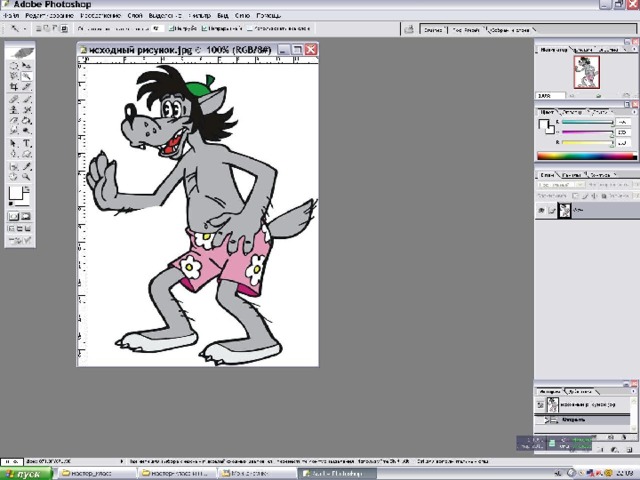Viewport: 640px width, 480px height.
Task: Select the Slice tool
Action: pyautogui.click(x=27, y=87)
